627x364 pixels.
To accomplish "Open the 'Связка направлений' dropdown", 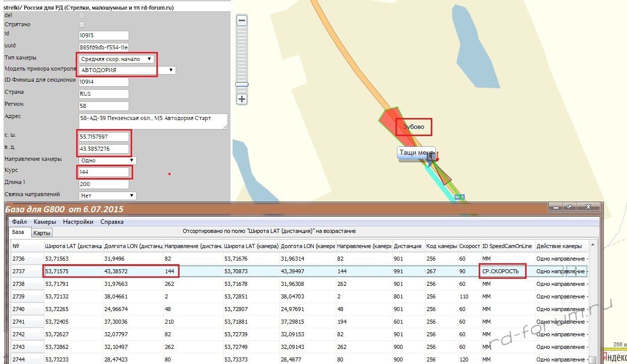I will (107, 196).
